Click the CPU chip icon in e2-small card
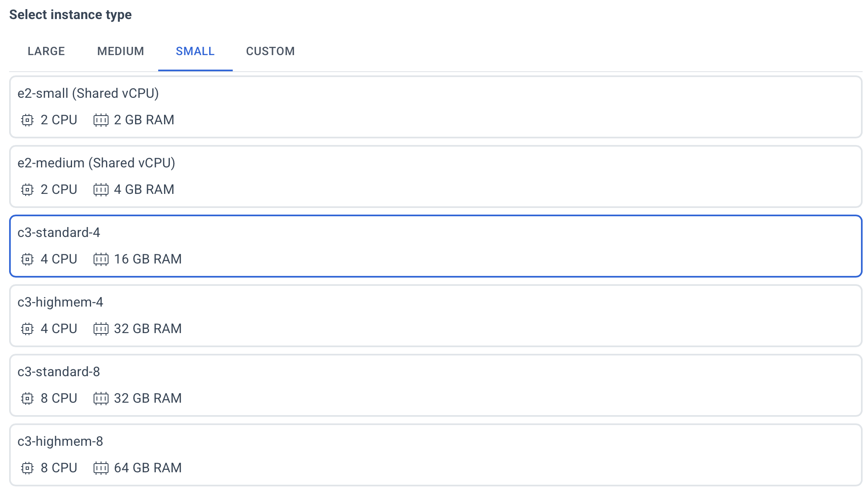868x493 pixels. coord(27,120)
